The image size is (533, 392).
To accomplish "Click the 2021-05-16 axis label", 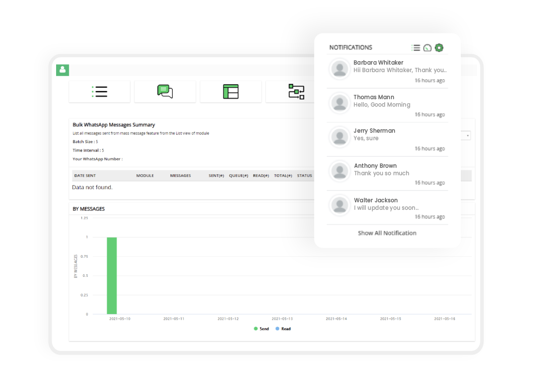I will pos(445,318).
